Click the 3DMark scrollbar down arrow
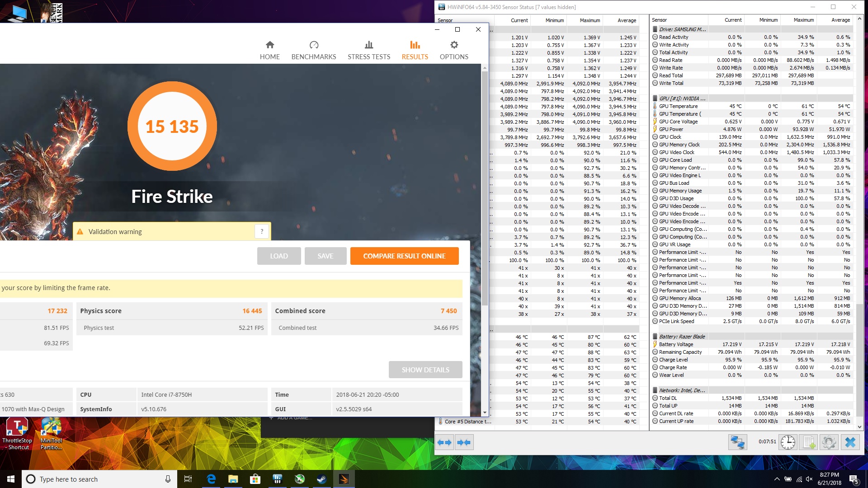Screen dimensions: 868x488 [x=485, y=412]
